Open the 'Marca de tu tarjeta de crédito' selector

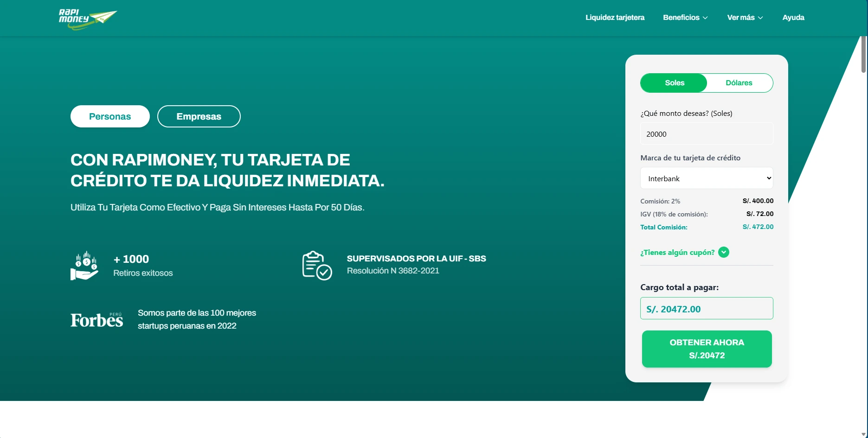click(706, 178)
